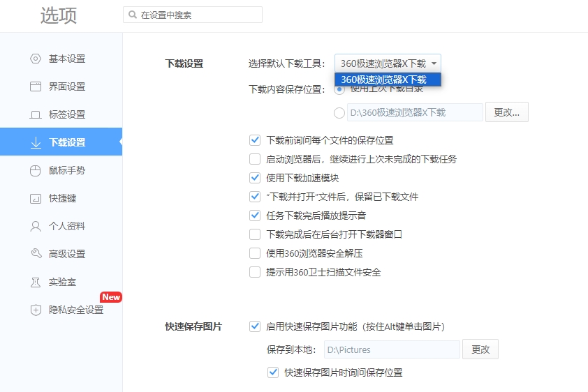Click the 快捷键 keyboard shortcut icon
Viewport: 588px width, 392px height.
click(36, 198)
